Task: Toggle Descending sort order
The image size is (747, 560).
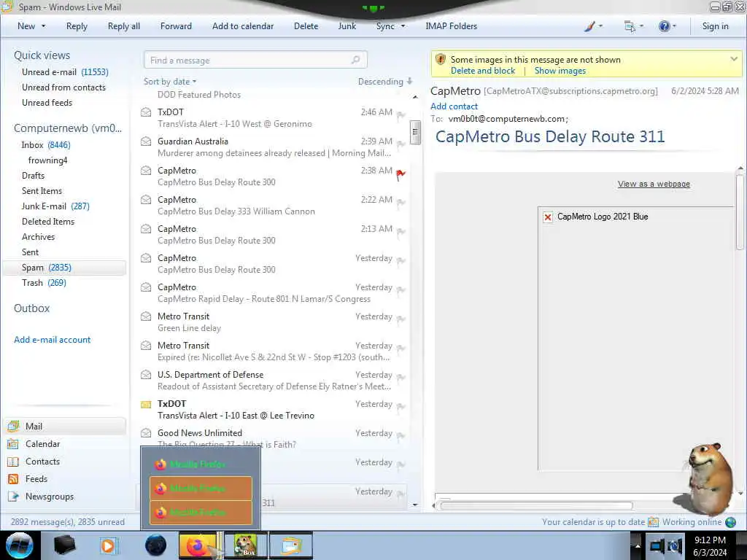Action: pyautogui.click(x=385, y=82)
